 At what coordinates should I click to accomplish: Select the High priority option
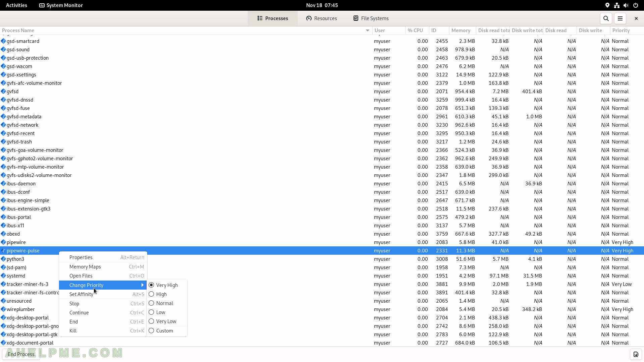[x=167, y=294]
